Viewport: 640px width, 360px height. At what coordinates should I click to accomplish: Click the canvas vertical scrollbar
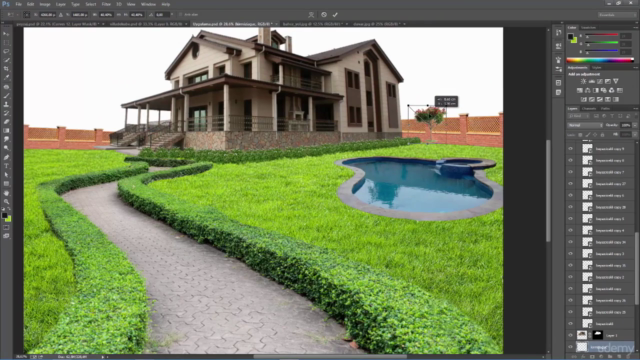pyautogui.click(x=548, y=190)
